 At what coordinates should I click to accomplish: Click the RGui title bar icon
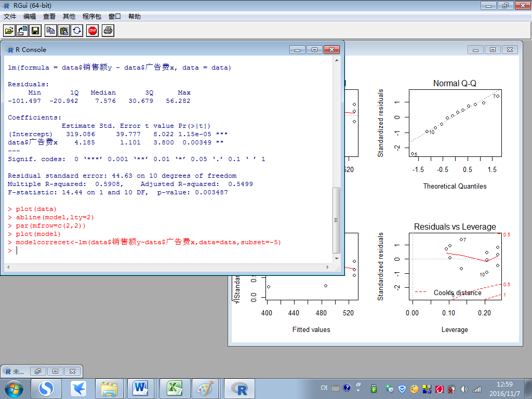[6, 5]
